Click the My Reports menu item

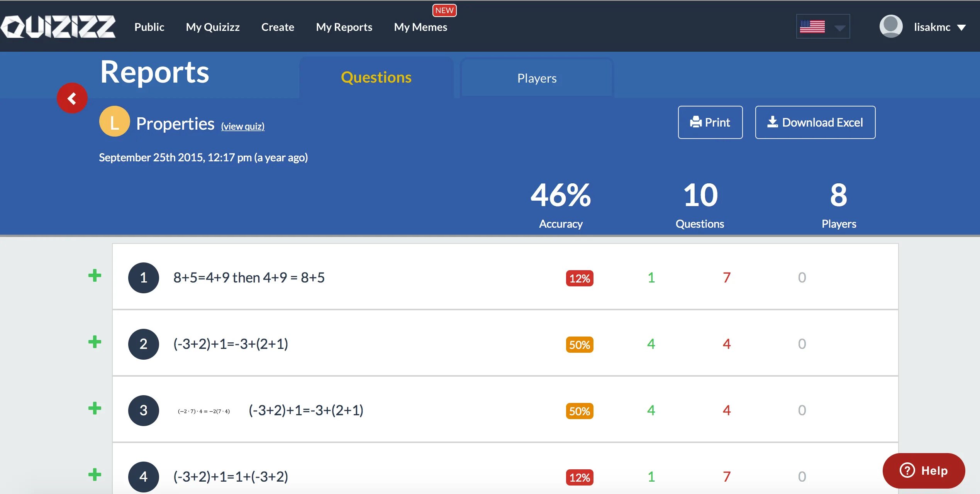point(345,27)
